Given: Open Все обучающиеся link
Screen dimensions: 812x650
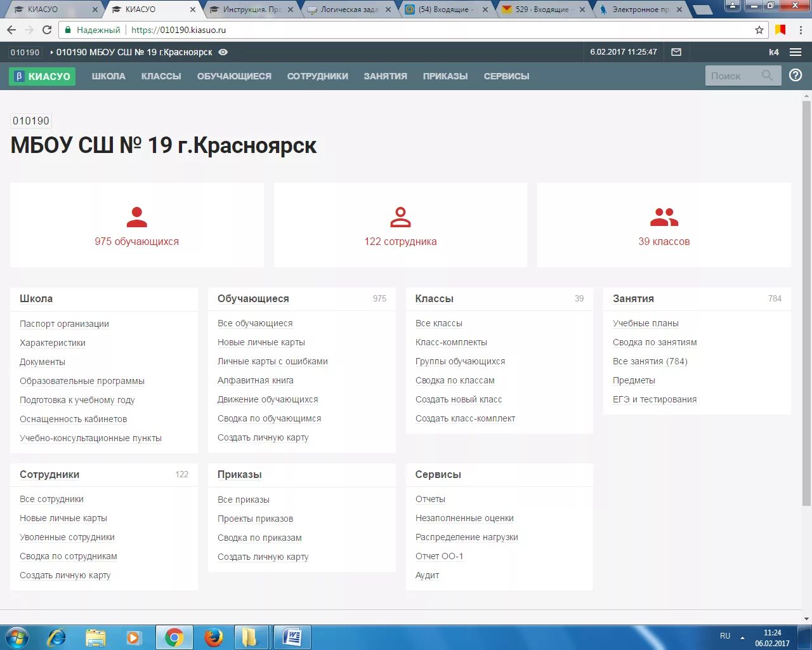Looking at the screenshot, I should click(x=255, y=323).
